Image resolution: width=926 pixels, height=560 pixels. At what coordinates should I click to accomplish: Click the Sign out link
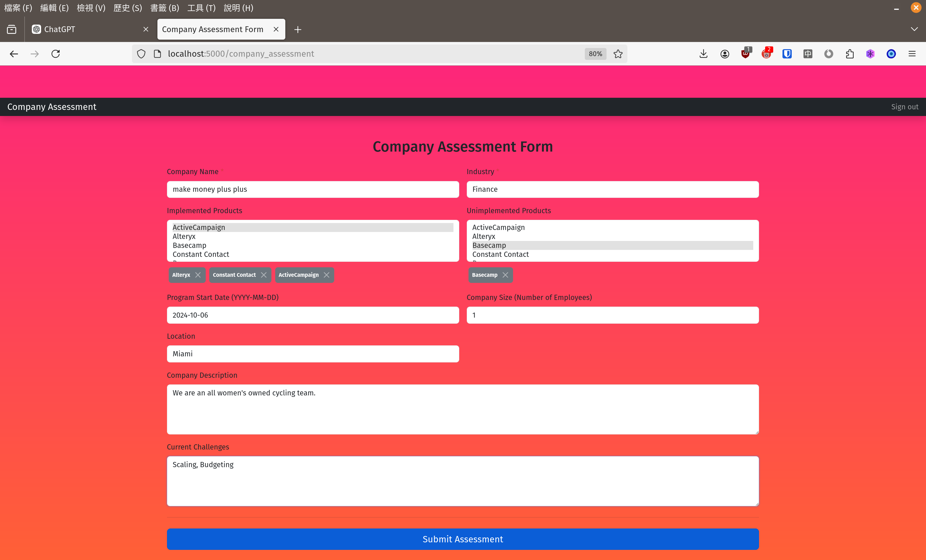coord(904,107)
